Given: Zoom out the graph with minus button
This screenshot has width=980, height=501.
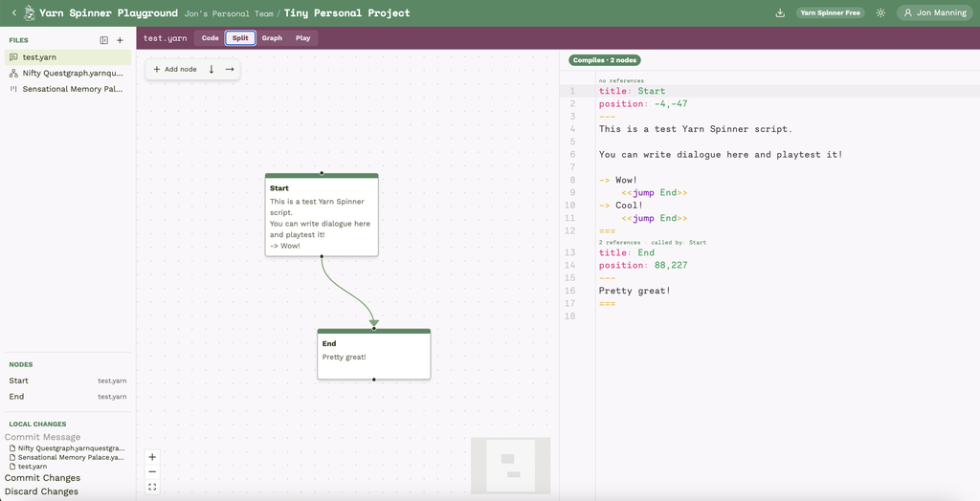Looking at the screenshot, I should coord(152,471).
